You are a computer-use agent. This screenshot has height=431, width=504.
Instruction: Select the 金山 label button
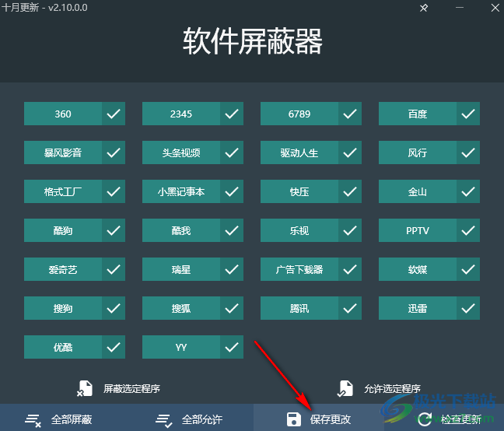point(418,191)
